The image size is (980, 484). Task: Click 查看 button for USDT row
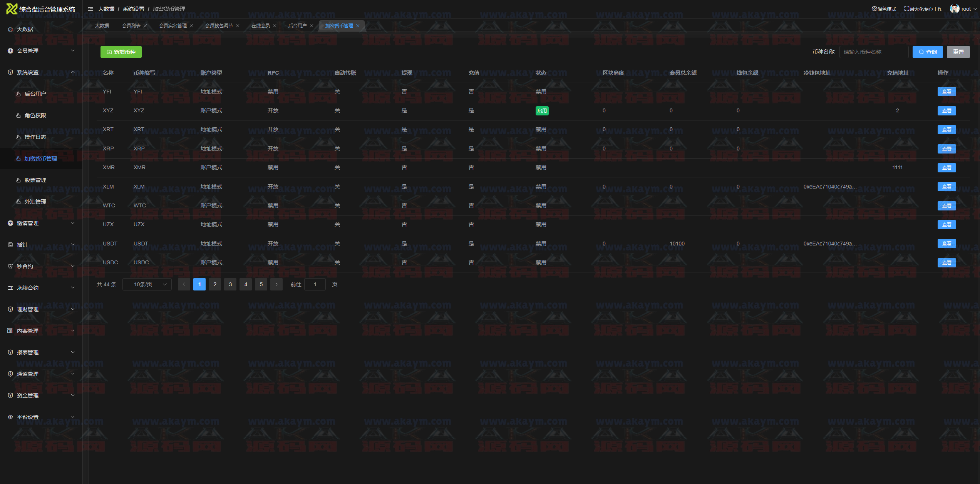coord(946,244)
